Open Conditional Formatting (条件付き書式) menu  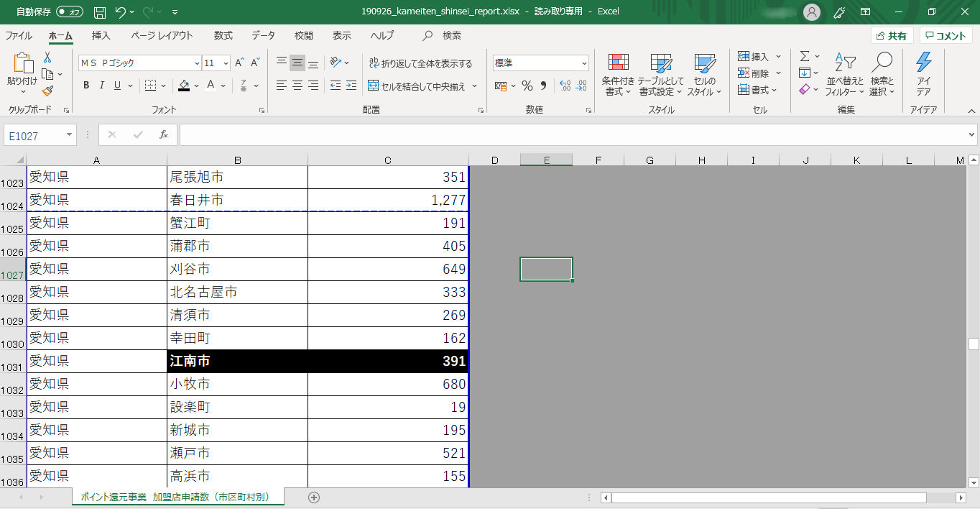coord(618,75)
